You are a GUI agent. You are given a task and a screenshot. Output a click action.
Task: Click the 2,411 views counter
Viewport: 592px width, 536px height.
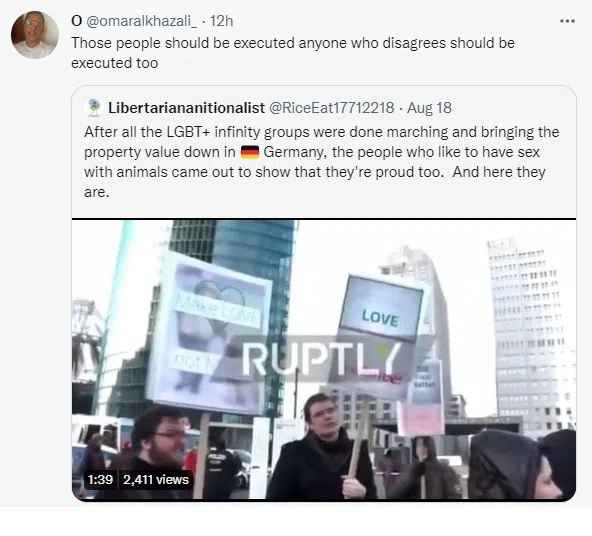(x=156, y=479)
